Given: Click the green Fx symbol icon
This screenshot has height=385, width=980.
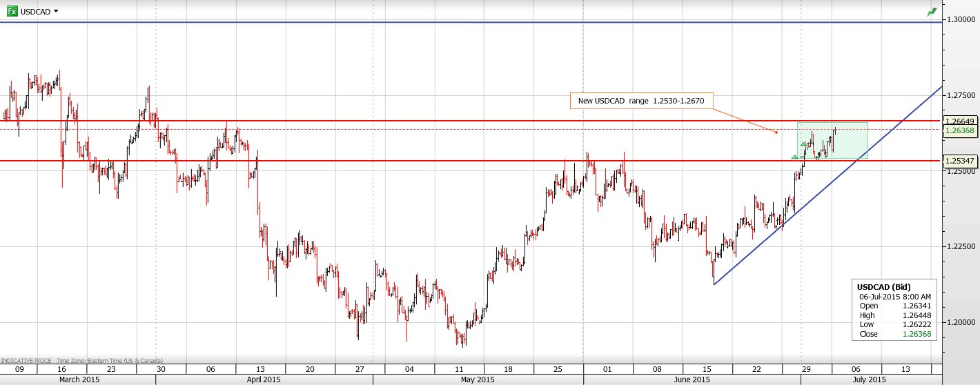Looking at the screenshot, I should (12, 11).
